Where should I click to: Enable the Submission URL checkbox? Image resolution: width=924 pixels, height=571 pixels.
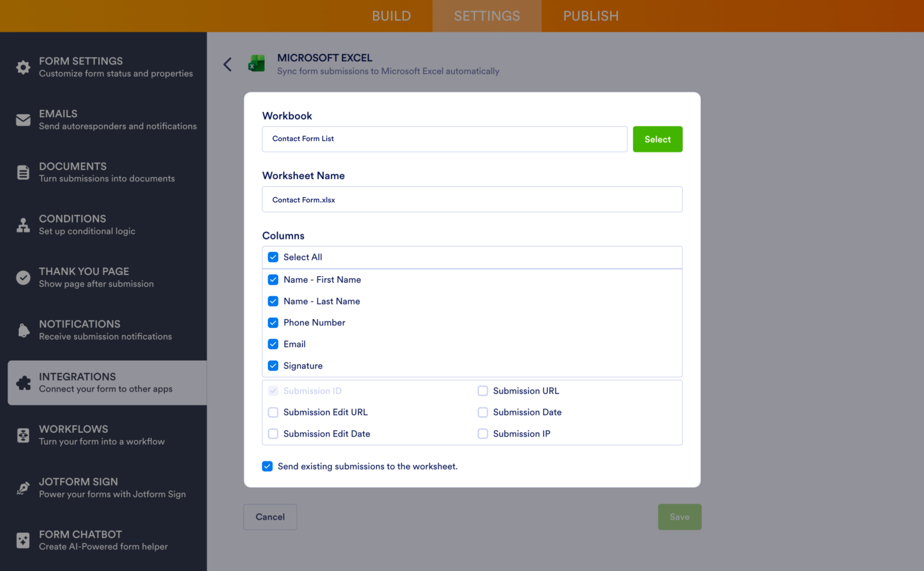[x=483, y=391]
